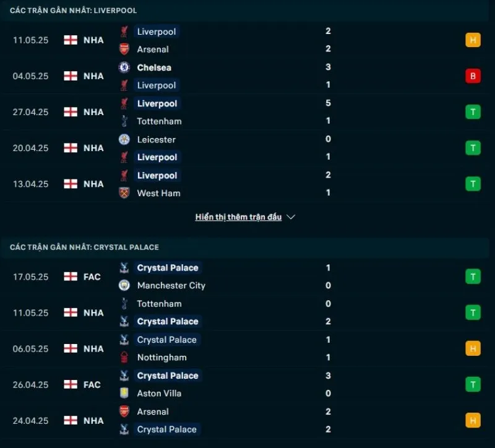Select the Các trận gần nhất: Liverpool header

coord(73,11)
